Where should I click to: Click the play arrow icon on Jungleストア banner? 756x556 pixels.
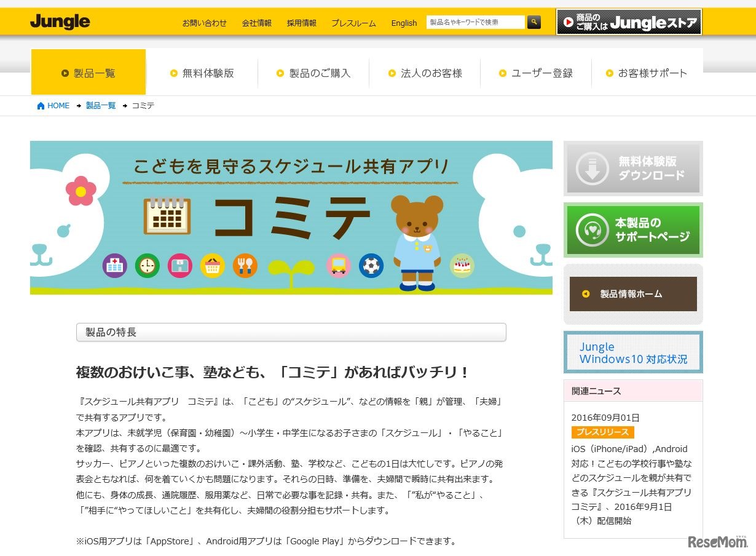click(x=569, y=22)
